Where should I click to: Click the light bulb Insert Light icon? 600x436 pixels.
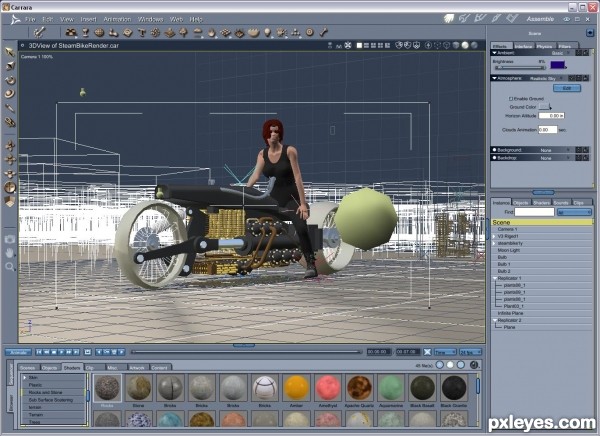pyautogui.click(x=267, y=33)
